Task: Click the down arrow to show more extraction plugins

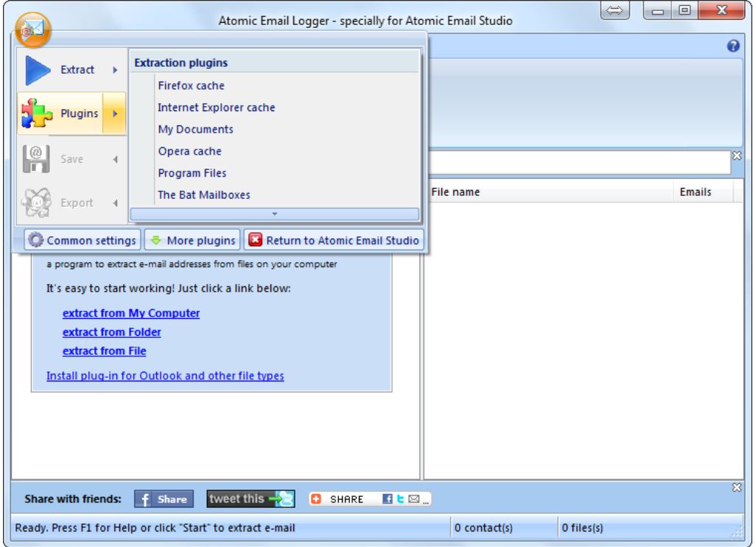Action: [x=274, y=213]
